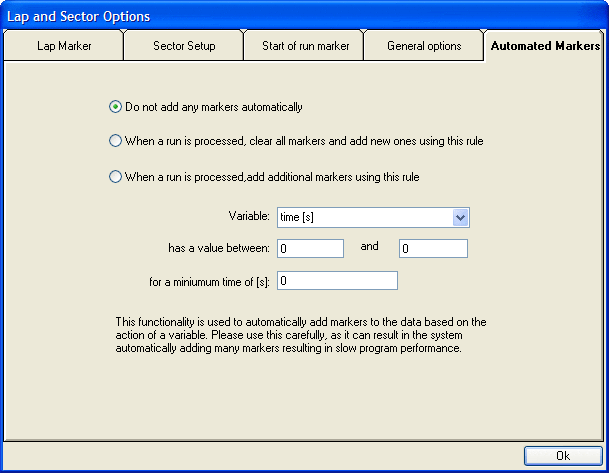Expand the Variable dropdown arrow
Viewport: 609px width, 473px height.
[460, 217]
